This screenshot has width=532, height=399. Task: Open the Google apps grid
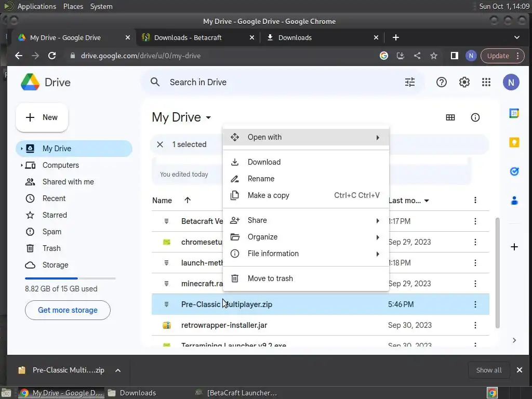pyautogui.click(x=486, y=82)
